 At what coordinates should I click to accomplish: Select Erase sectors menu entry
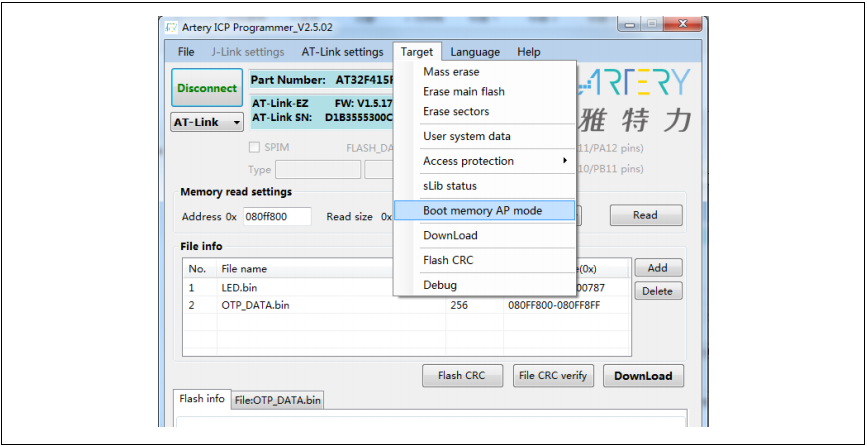pyautogui.click(x=484, y=111)
